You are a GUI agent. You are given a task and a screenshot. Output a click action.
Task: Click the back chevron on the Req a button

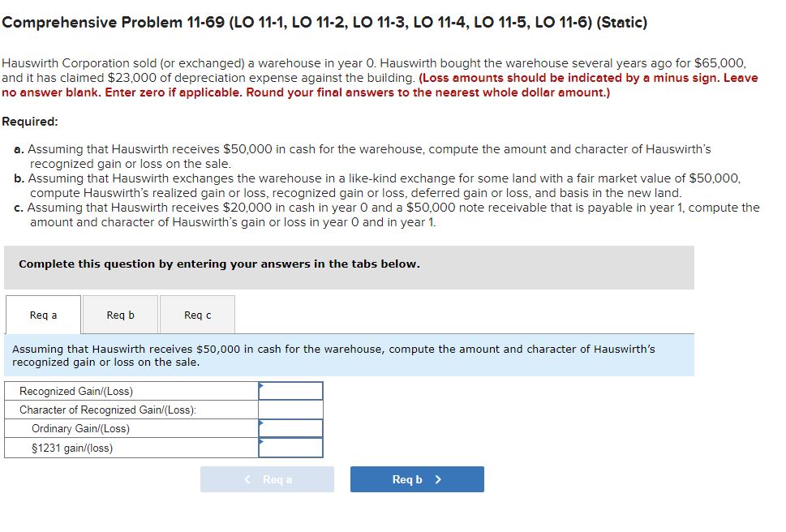coord(247,478)
